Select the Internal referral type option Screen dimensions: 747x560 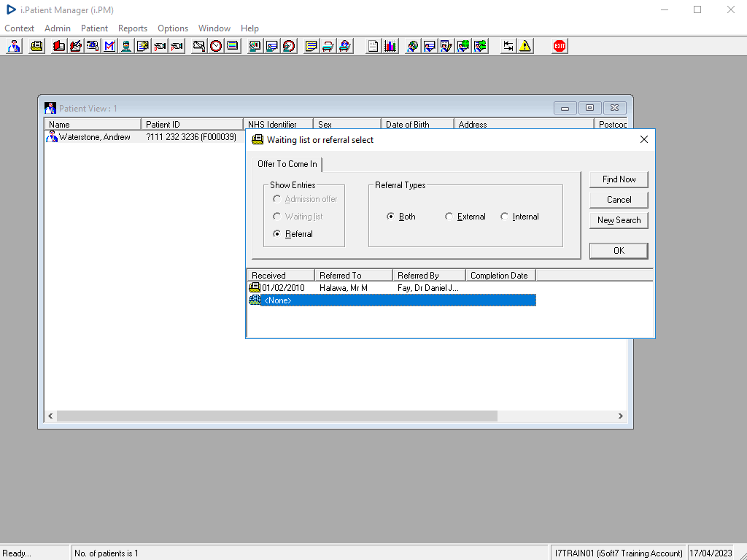(504, 216)
